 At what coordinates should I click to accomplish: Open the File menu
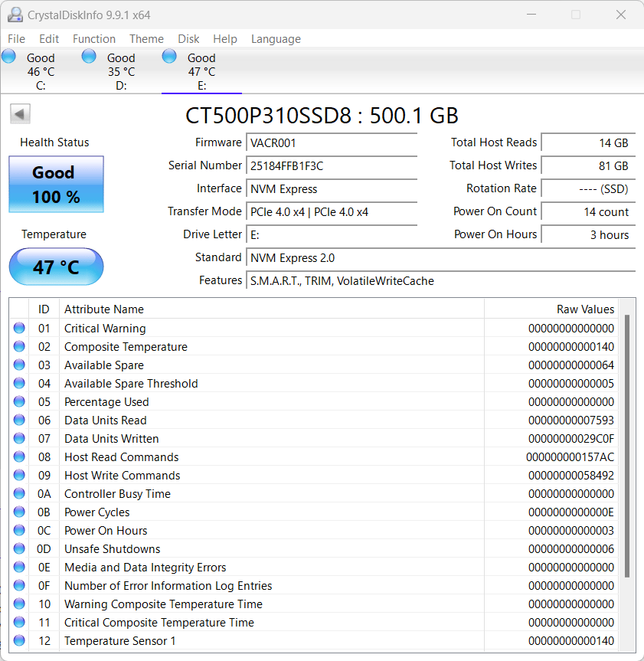(x=16, y=39)
